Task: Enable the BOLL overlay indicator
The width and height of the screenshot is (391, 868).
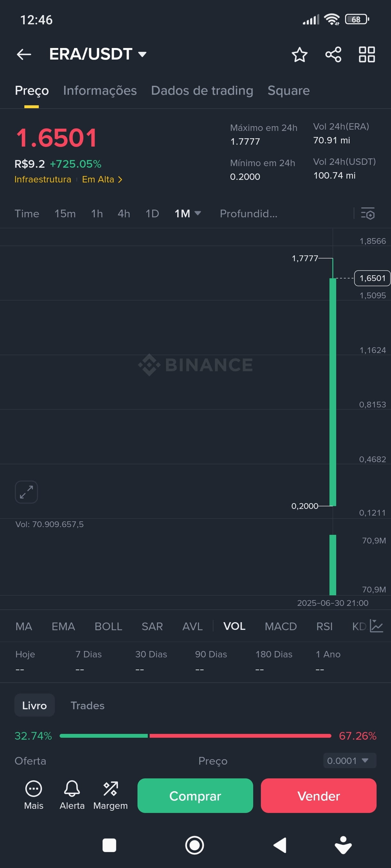Action: click(108, 626)
